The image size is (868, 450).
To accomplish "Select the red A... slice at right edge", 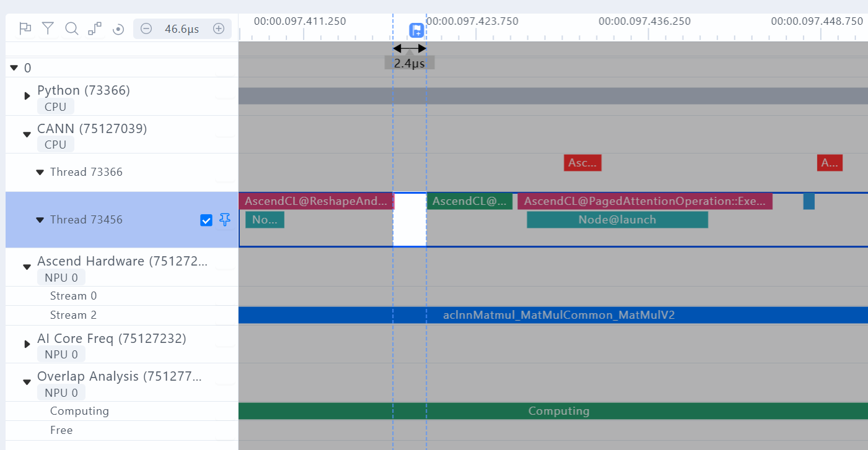I will [830, 163].
